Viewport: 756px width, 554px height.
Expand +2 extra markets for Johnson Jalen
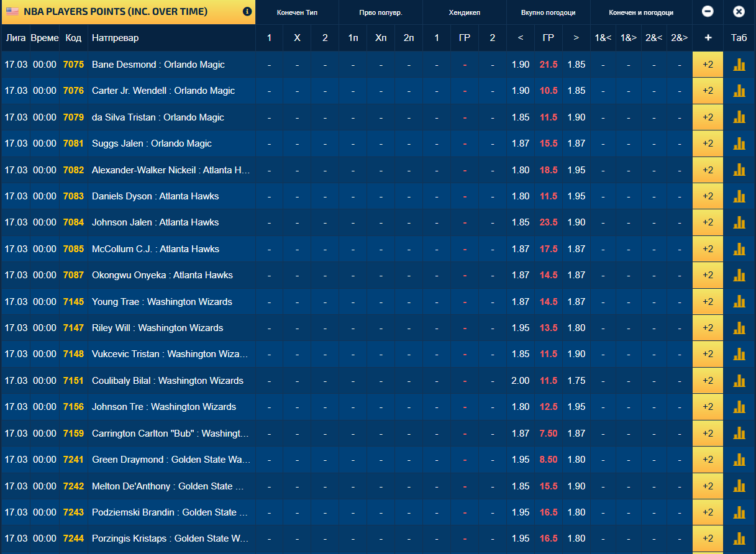[708, 222]
